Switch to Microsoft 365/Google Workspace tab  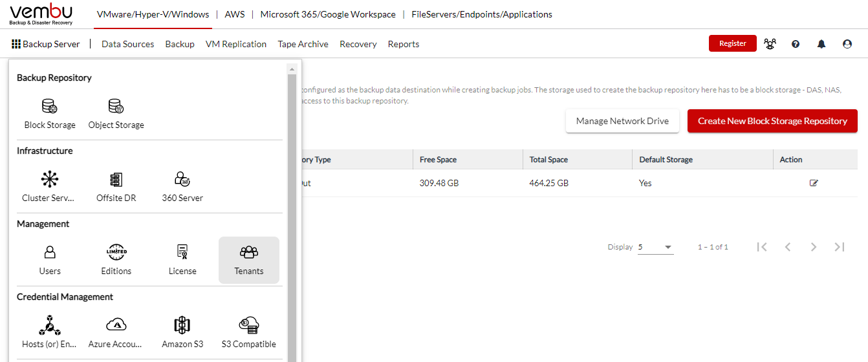tap(328, 14)
